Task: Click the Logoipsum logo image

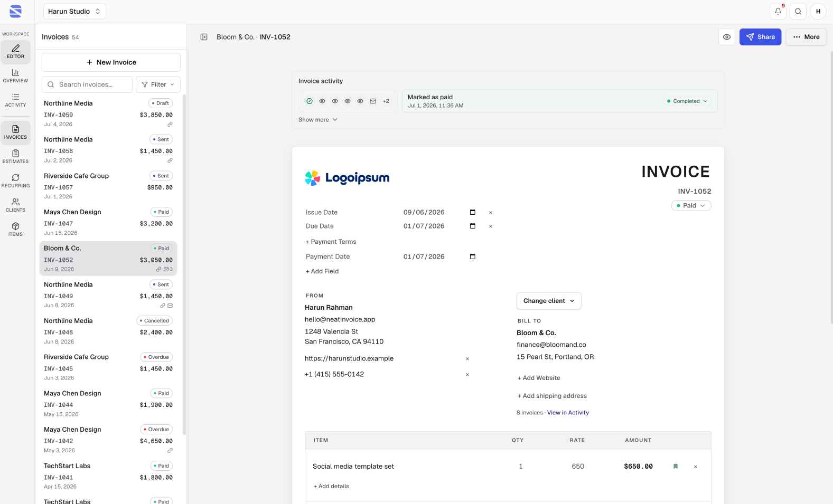Action: coord(347,178)
